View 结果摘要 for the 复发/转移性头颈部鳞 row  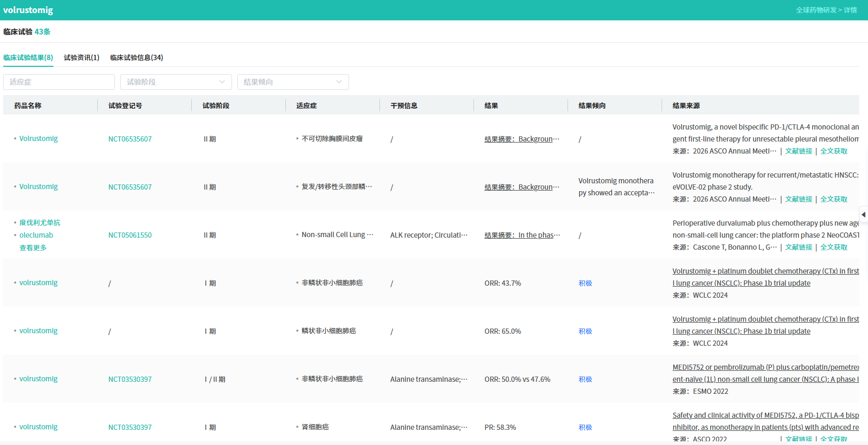point(522,187)
